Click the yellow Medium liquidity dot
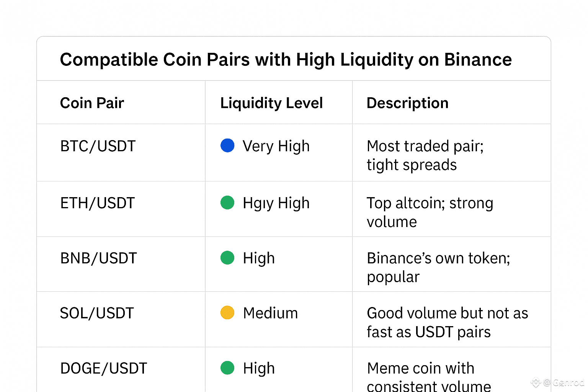This screenshot has height=392, width=588. coord(227,312)
